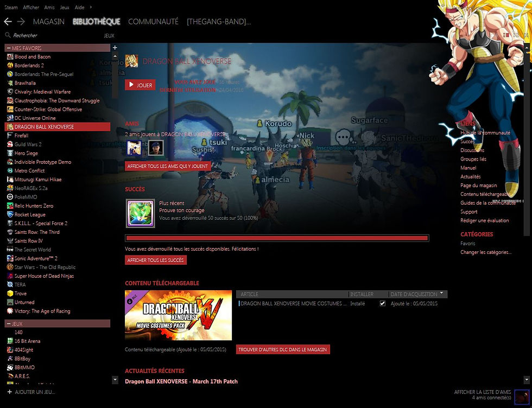Sort by DATE D'ACQUISITION column arrow
The width and height of the screenshot is (532, 408).
pos(441,293)
